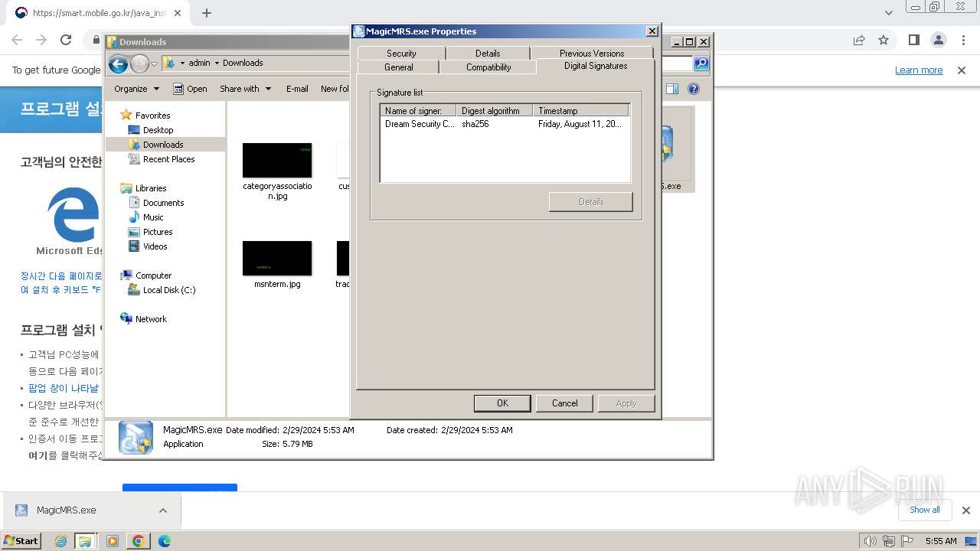This screenshot has height=551, width=980.
Task: Expand MagicMRS.exe download options chevron
Action: click(x=163, y=510)
